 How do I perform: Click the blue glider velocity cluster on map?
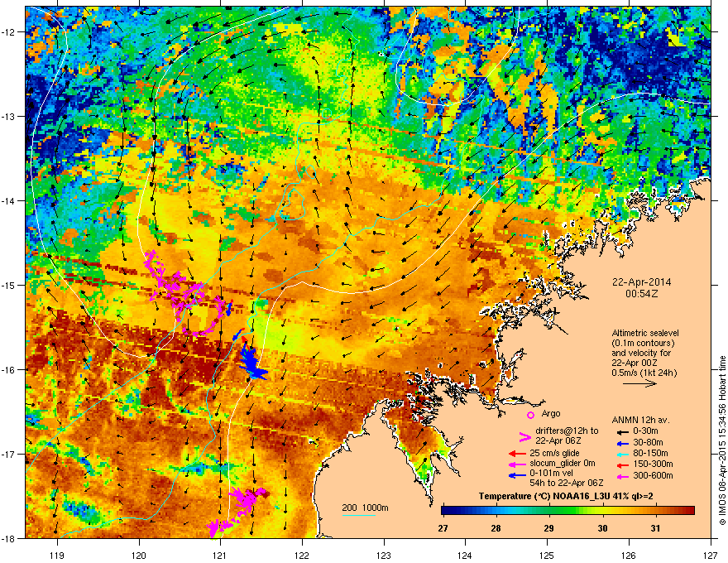(x=251, y=362)
